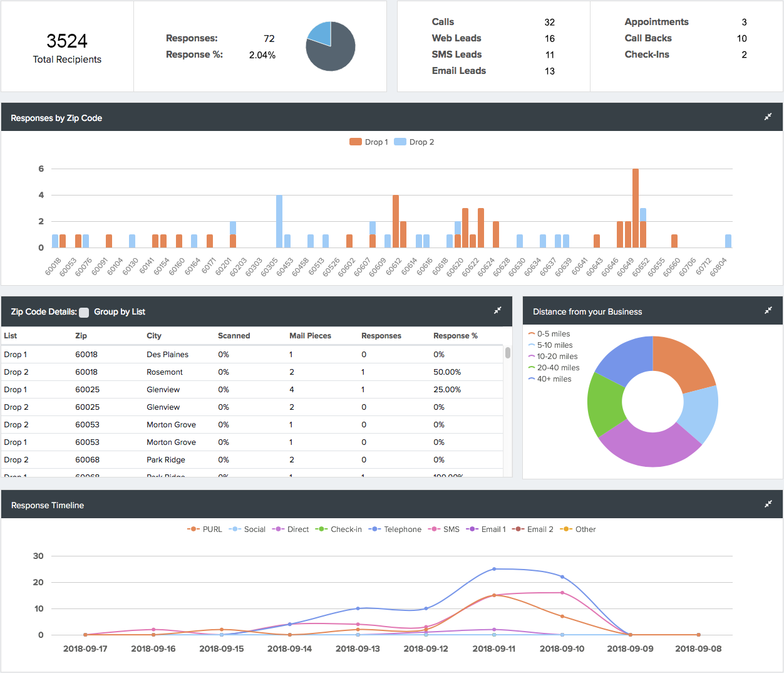
Task: Toggle PURL series in timeline legend
Action: [205, 530]
